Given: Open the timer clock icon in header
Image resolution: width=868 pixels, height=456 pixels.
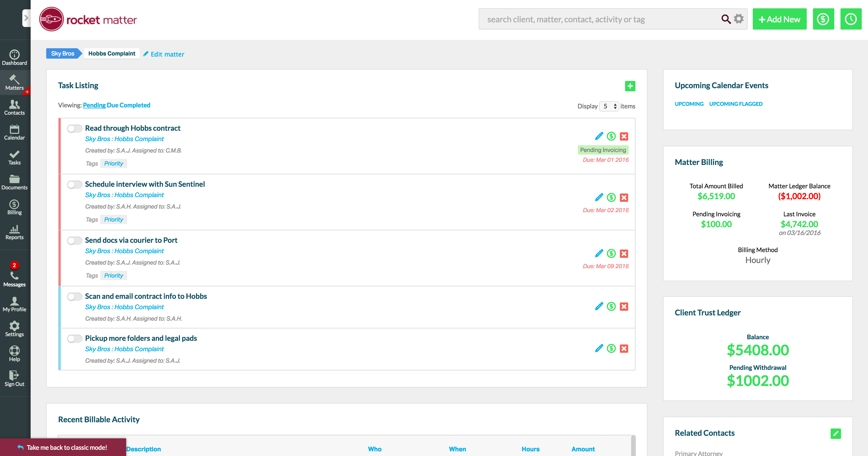Looking at the screenshot, I should (850, 19).
